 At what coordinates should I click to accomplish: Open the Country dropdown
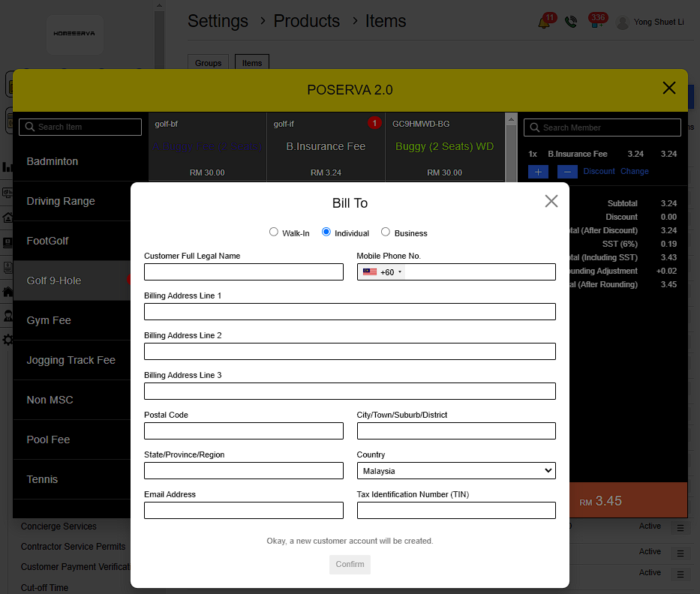pyautogui.click(x=456, y=471)
